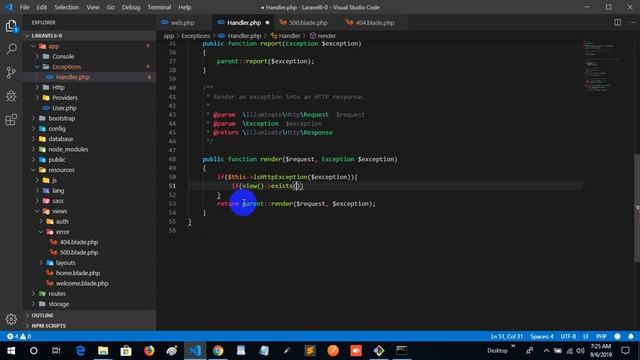640x360 pixels.
Task: Click the feedback smiley in status bar
Action: 618,336
